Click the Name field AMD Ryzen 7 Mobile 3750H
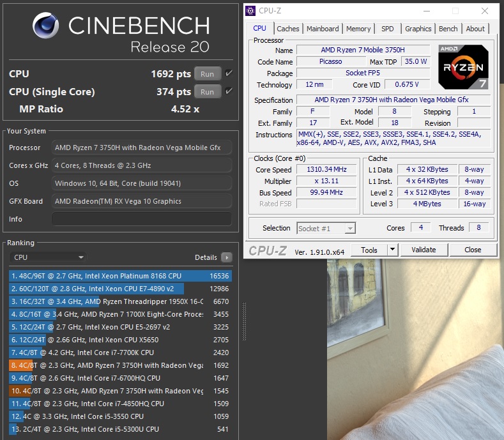Image resolution: width=504 pixels, height=440 pixels. (x=363, y=50)
